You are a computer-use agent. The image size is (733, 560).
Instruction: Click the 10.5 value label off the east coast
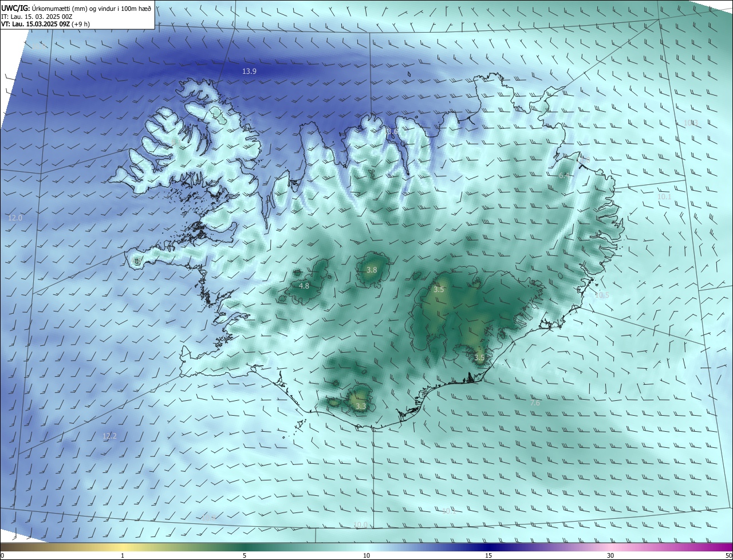(602, 295)
